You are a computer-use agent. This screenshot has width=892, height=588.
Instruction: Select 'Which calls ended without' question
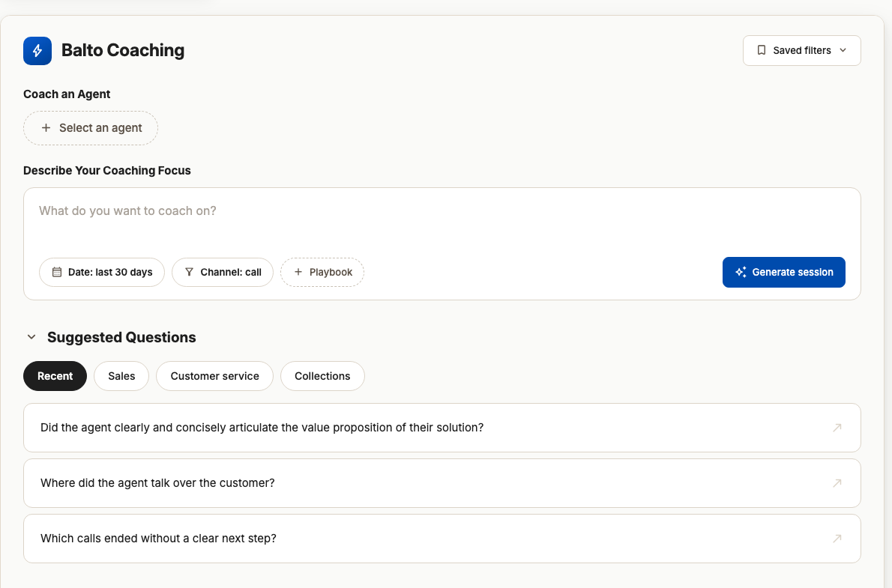pyautogui.click(x=442, y=539)
